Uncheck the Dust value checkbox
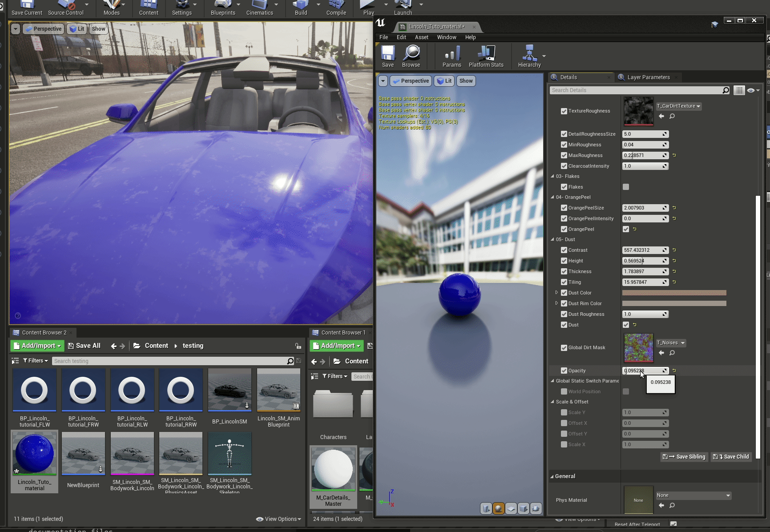The image size is (770, 532). point(626,325)
